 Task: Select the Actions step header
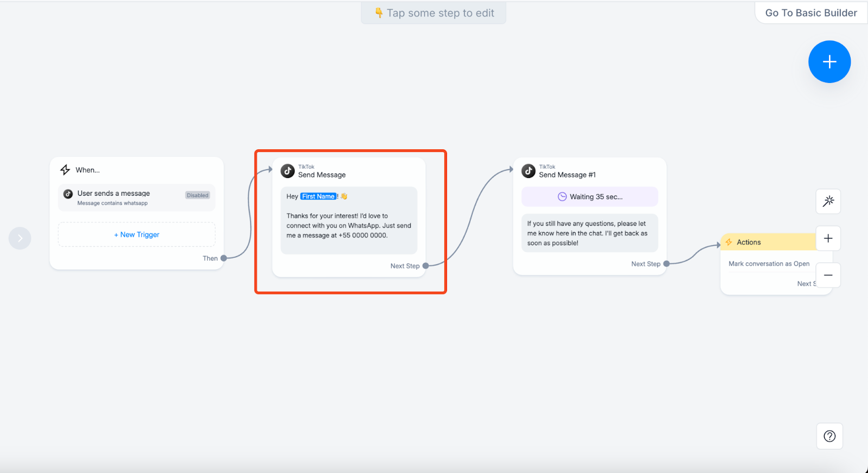[768, 242]
